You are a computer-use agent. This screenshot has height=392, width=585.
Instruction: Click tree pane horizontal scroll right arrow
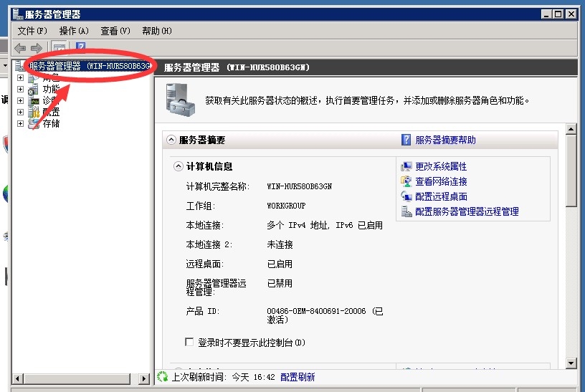click(x=144, y=378)
